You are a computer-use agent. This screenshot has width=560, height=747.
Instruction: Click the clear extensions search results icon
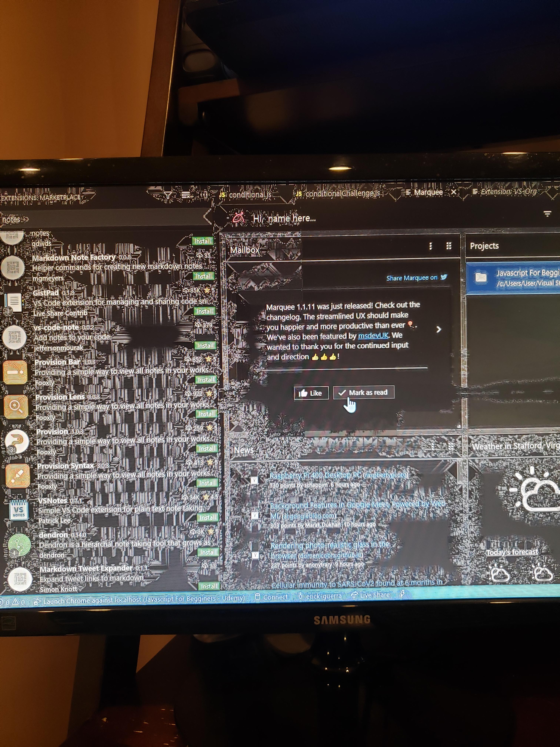[186, 195]
